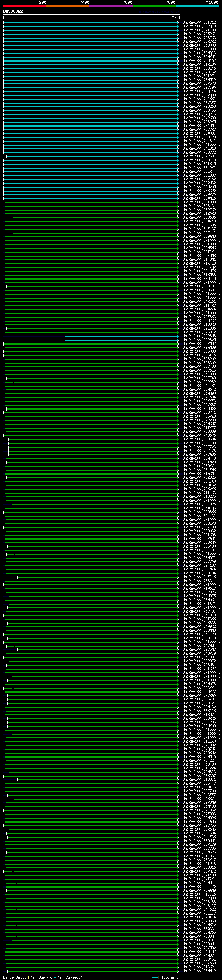The width and height of the screenshot is (222, 980).
Task: Click the green ~80% identity legend segment
Action: click(154, 6)
